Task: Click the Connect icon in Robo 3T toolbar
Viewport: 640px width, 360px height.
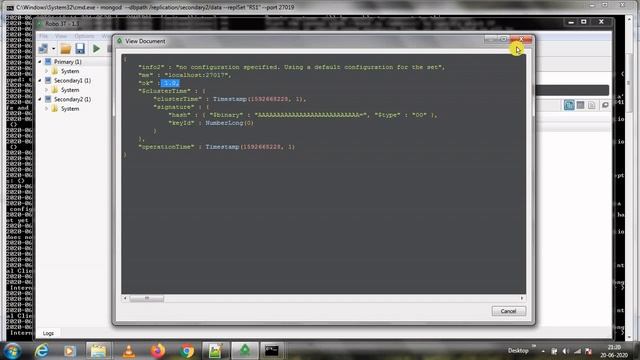Action: (x=43, y=49)
